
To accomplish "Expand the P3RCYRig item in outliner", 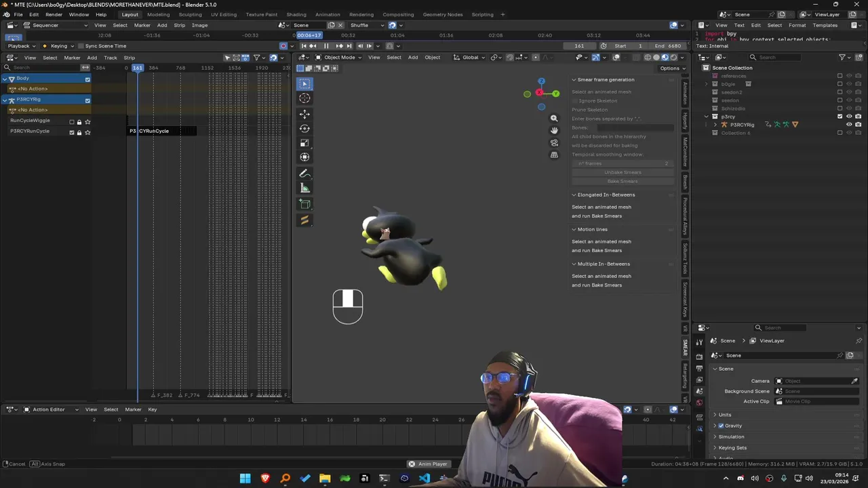I will pyautogui.click(x=716, y=125).
